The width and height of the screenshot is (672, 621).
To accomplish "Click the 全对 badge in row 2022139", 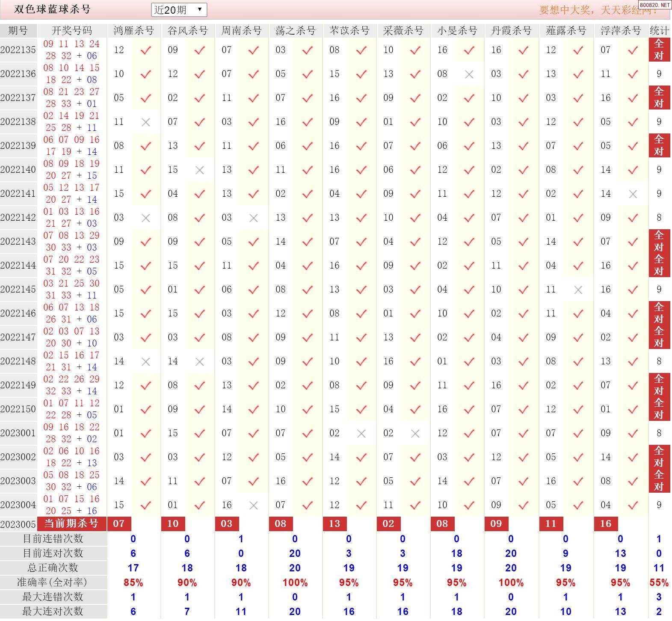I will [x=659, y=145].
